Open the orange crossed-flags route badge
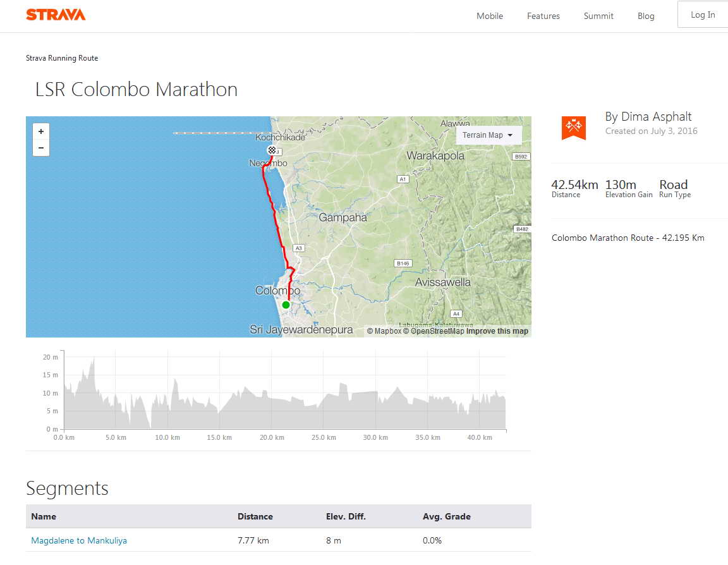Screen dimensions: 728x565 (573, 128)
